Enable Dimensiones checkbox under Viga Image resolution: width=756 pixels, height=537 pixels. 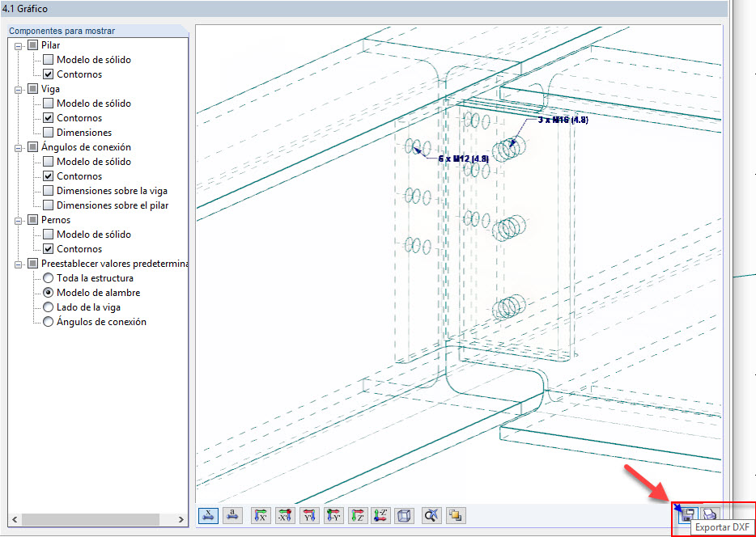(48, 133)
